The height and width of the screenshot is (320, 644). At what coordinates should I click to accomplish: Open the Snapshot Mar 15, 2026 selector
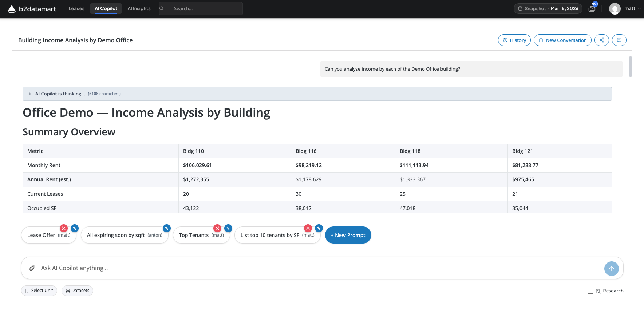[548, 8]
